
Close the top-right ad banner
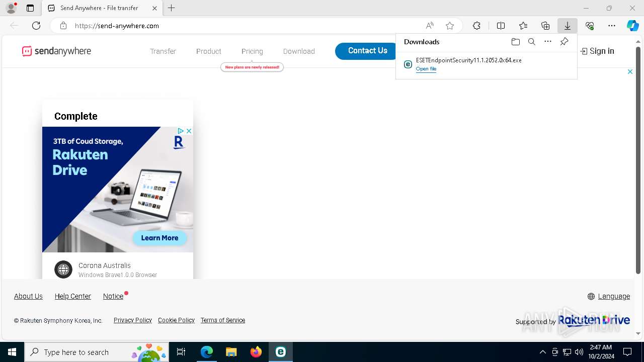tap(630, 72)
